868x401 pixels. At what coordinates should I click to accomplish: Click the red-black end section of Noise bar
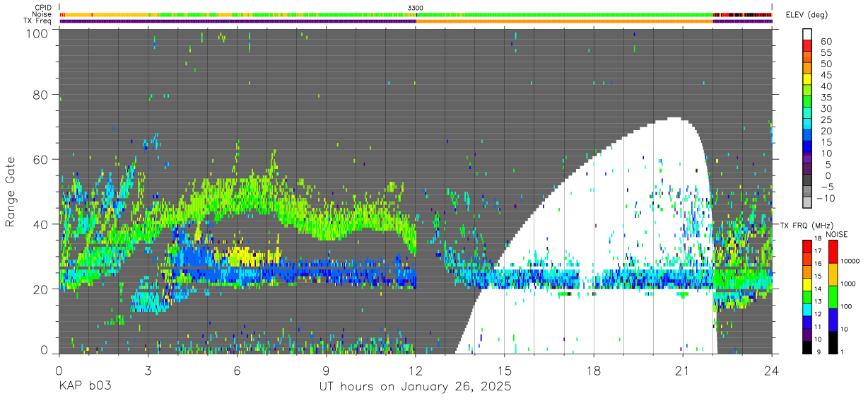click(x=742, y=14)
